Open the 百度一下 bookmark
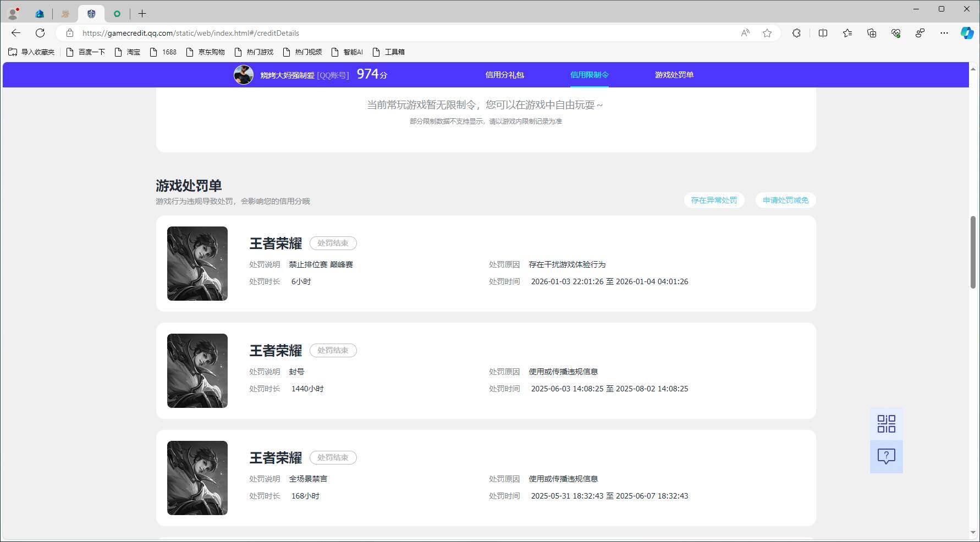The image size is (980, 542). point(85,52)
